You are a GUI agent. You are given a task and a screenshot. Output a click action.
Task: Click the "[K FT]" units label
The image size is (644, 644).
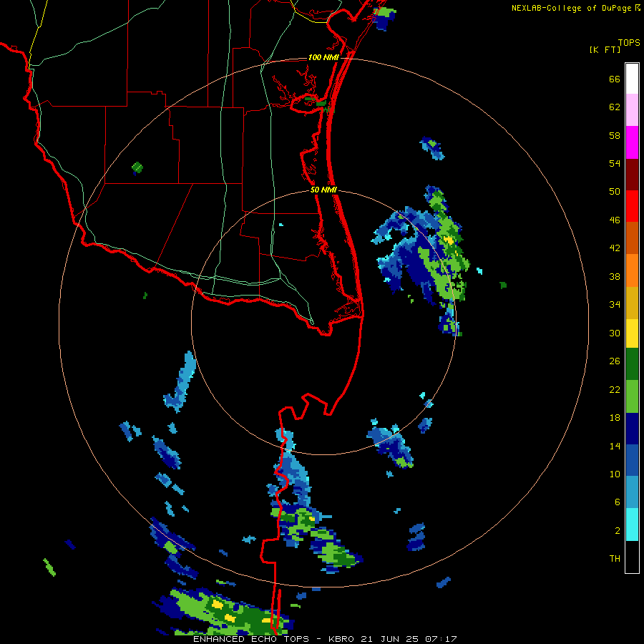(x=605, y=49)
